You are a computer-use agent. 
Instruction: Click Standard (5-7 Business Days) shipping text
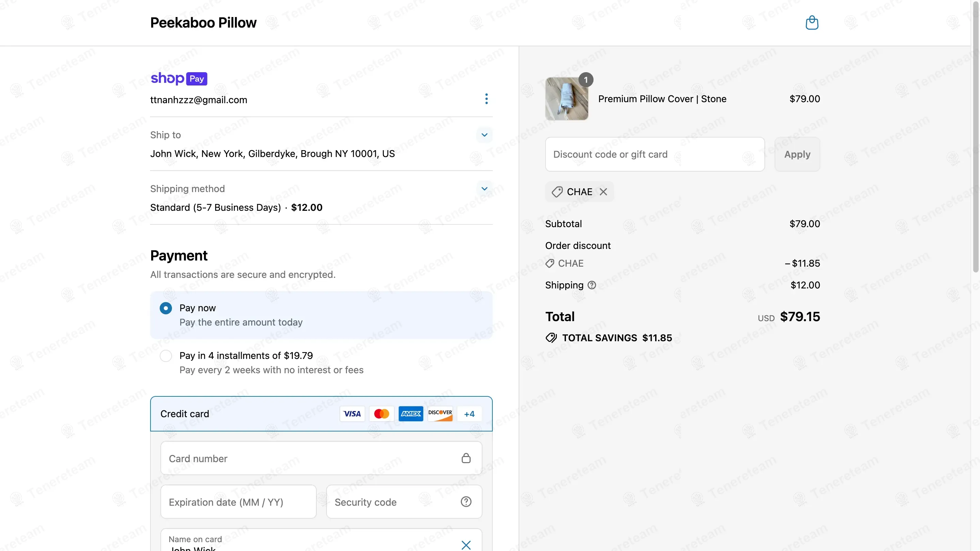(x=215, y=207)
